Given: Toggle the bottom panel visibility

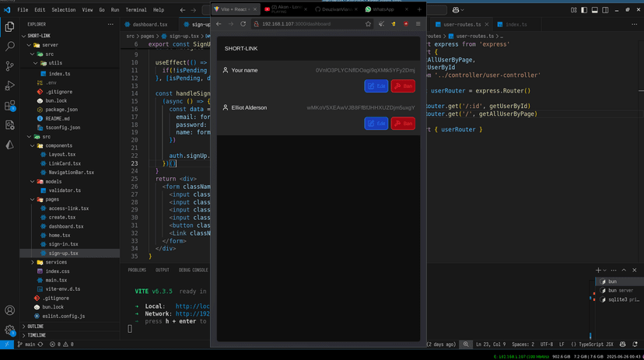Looking at the screenshot, I should coord(595,10).
